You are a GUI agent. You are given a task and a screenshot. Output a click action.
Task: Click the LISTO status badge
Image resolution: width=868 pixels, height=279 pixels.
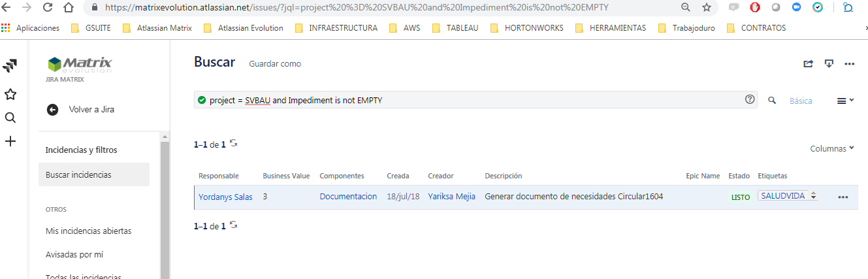coord(741,197)
